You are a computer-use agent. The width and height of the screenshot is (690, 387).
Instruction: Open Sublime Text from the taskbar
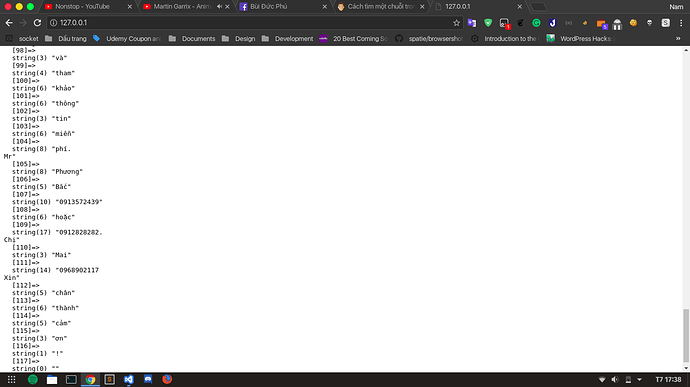pyautogui.click(x=110, y=380)
